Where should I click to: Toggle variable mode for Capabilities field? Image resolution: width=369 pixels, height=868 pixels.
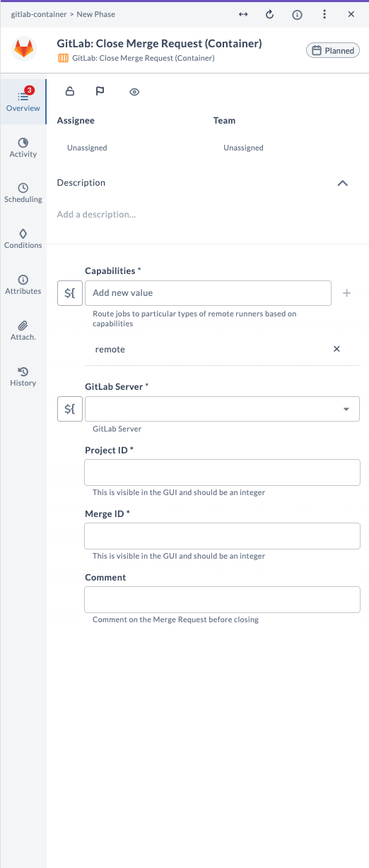coord(69,292)
